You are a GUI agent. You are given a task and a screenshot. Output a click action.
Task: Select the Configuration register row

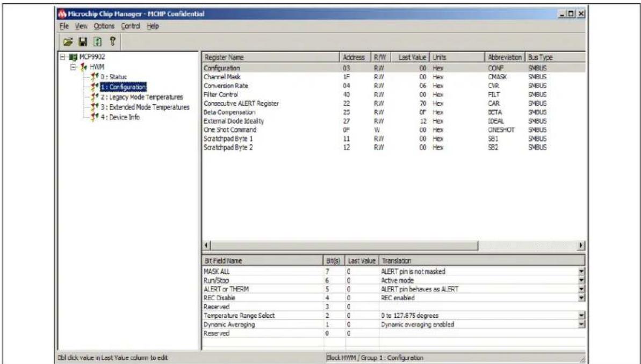point(394,68)
